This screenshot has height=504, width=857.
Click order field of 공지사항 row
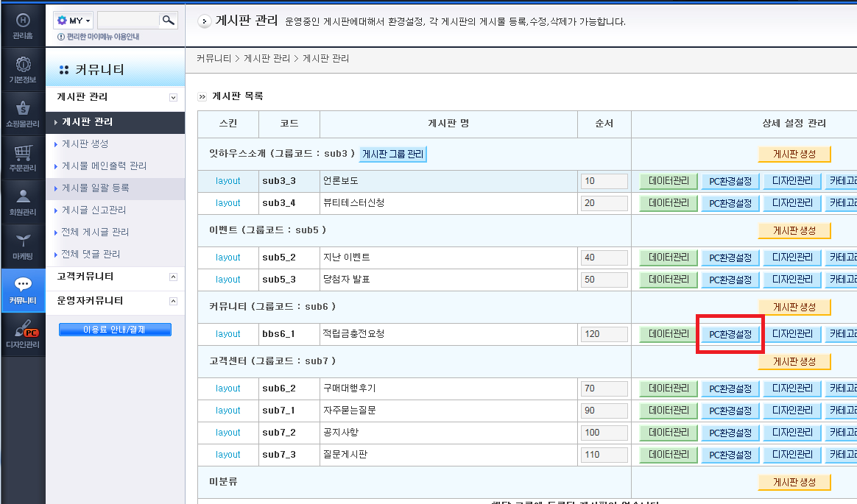[x=604, y=433]
